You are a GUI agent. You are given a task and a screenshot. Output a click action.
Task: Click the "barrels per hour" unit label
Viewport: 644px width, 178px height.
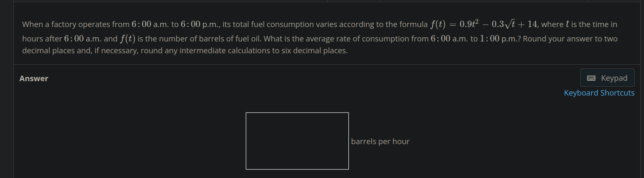380,142
